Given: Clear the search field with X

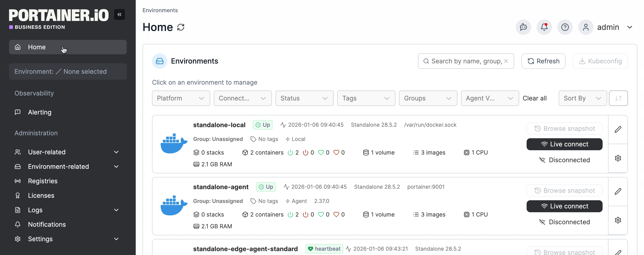Looking at the screenshot, I should pyautogui.click(x=506, y=61).
